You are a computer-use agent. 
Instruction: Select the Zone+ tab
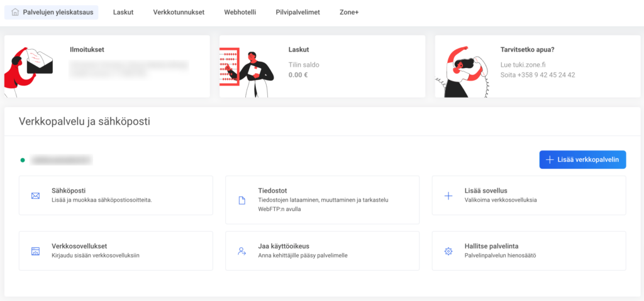click(348, 12)
